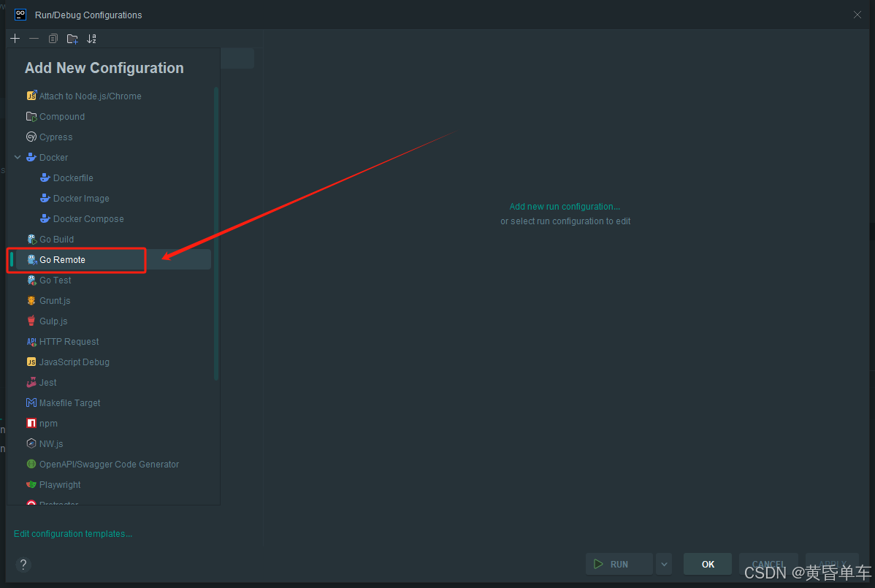Select the Playwright masks icon
The image size is (875, 588).
click(31, 485)
